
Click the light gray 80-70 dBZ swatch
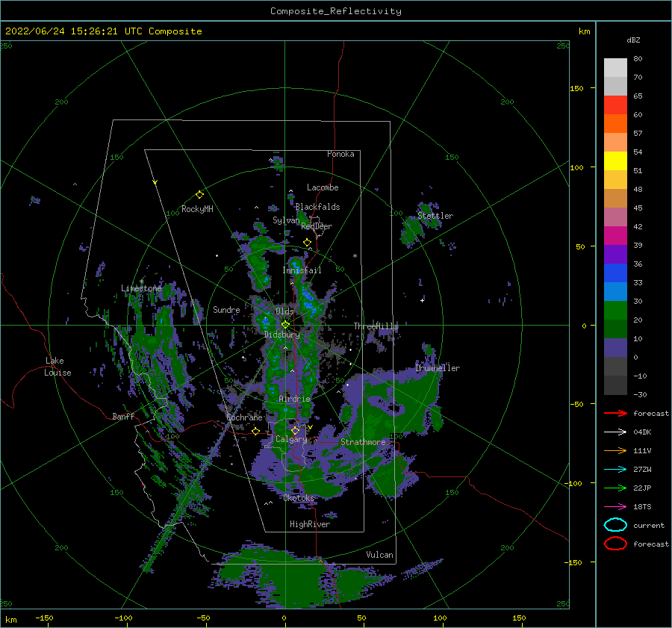tap(615, 68)
